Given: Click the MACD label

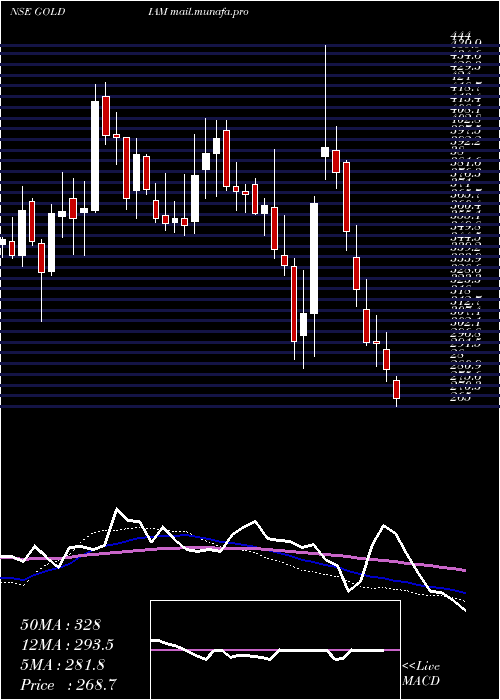Looking at the screenshot, I should (x=421, y=681).
